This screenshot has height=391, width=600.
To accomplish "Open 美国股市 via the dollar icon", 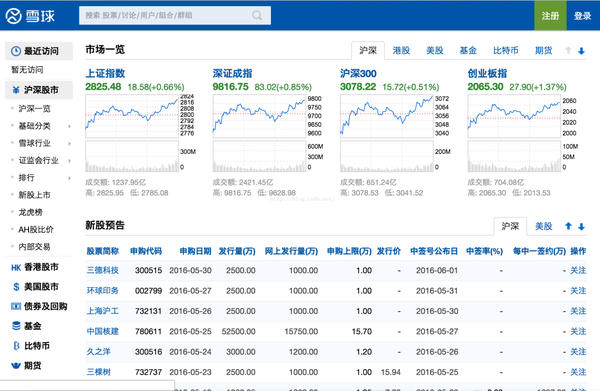I will [16, 287].
